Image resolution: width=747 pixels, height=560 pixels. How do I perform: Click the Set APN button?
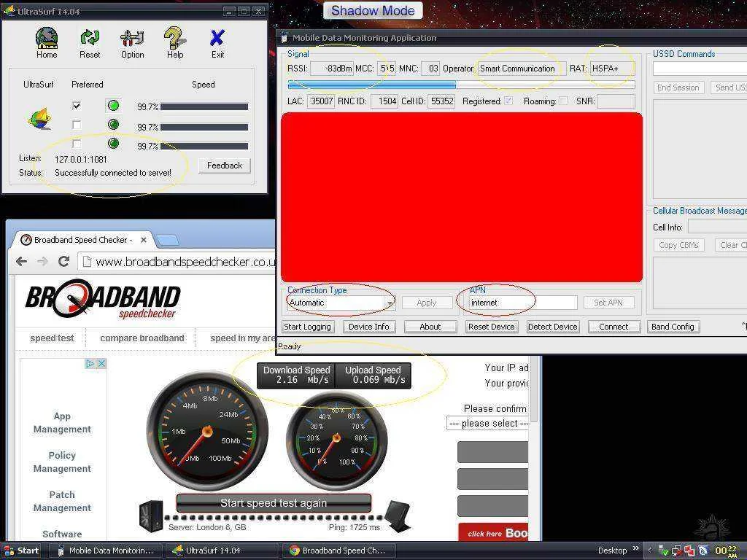[608, 303]
